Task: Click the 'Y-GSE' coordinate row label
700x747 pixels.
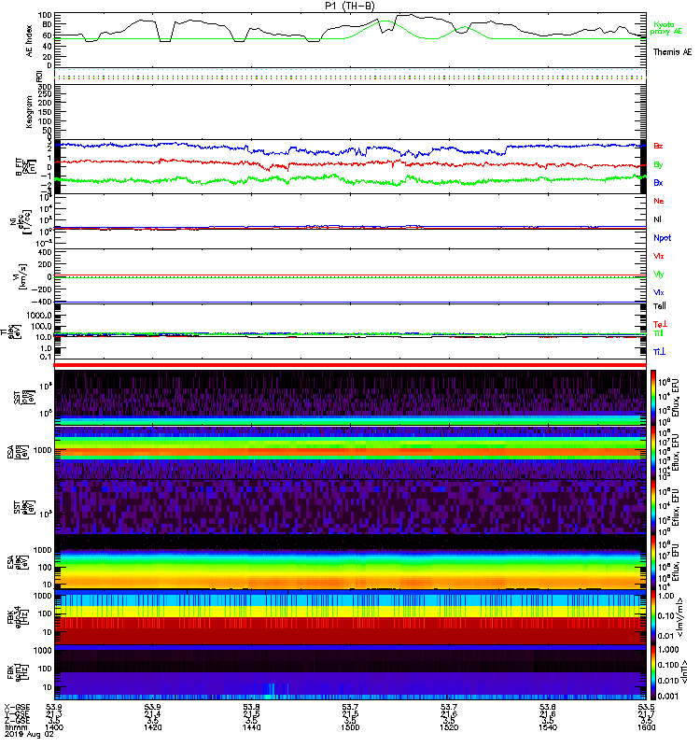Action: pos(17,714)
